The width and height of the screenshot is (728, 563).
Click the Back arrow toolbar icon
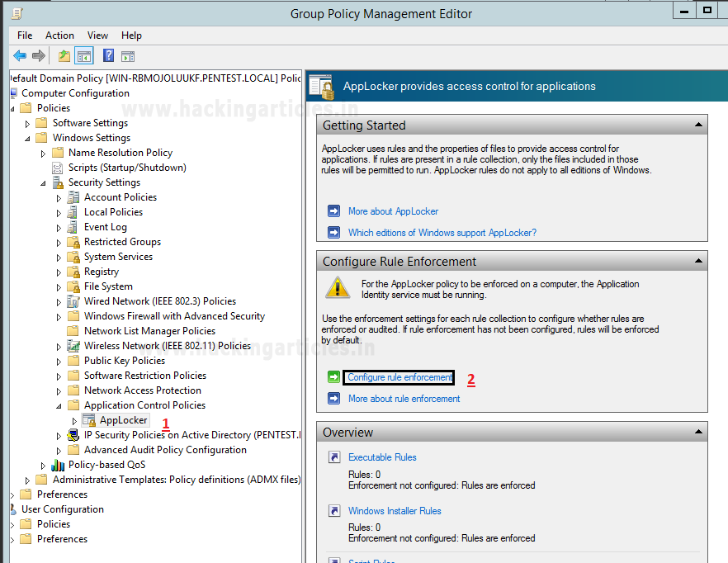tap(20, 56)
